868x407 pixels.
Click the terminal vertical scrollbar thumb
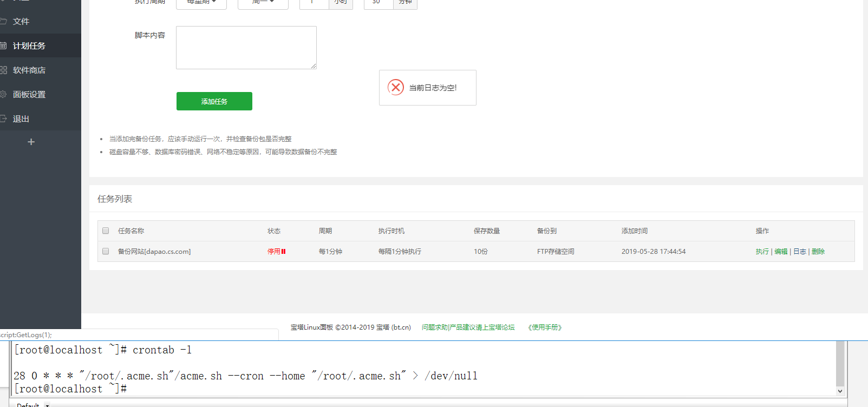pos(840,363)
